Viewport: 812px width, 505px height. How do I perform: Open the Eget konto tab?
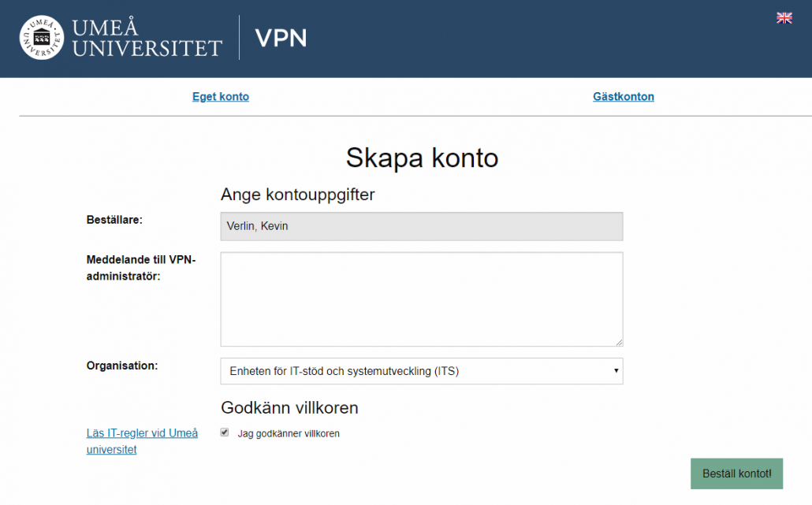[x=221, y=97]
